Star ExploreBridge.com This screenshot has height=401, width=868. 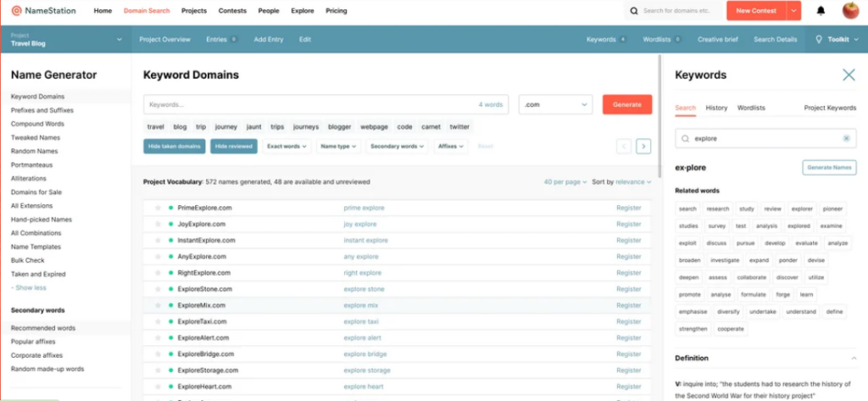(158, 354)
